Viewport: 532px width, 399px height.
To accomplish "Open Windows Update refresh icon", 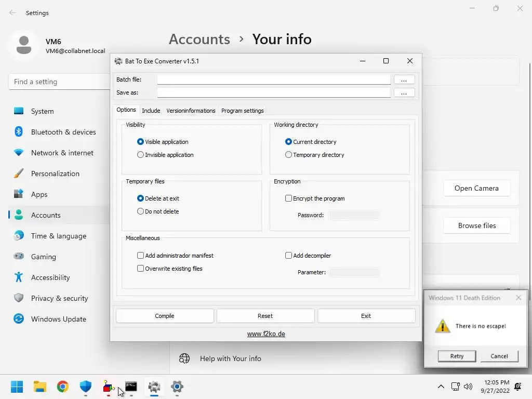I will [x=19, y=318].
